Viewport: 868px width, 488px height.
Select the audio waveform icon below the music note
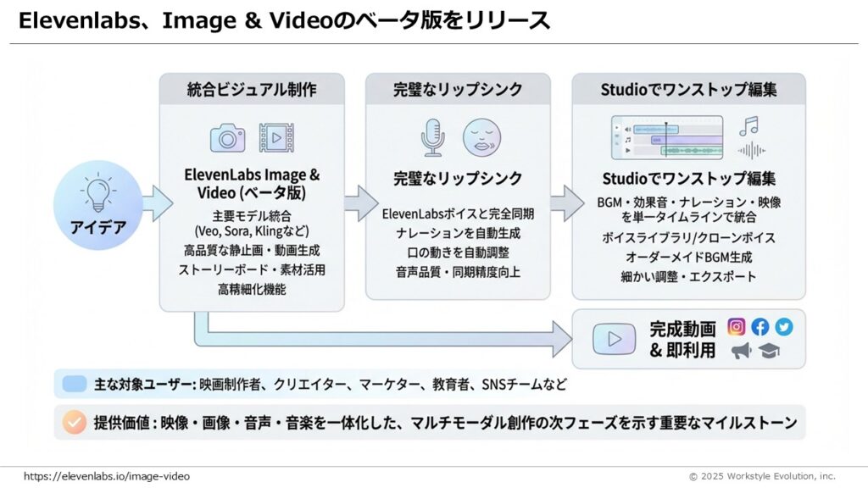(749, 150)
